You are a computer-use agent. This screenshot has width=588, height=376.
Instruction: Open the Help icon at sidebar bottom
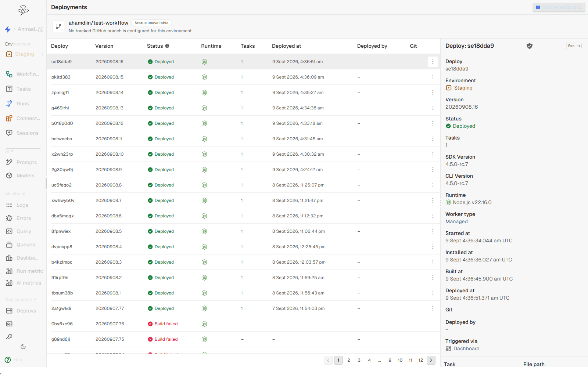[x=8, y=360]
